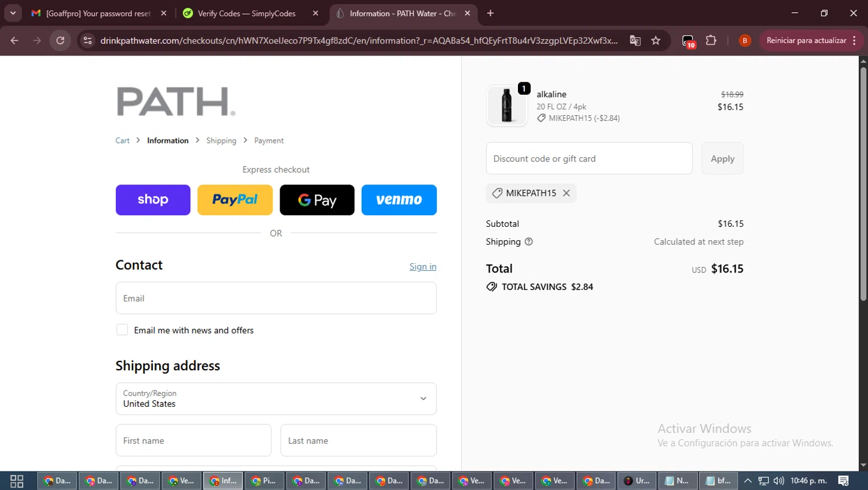Viewport: 868px width, 490px height.
Task: Open the 10:46 p. m. taskbar clock
Action: click(x=808, y=481)
